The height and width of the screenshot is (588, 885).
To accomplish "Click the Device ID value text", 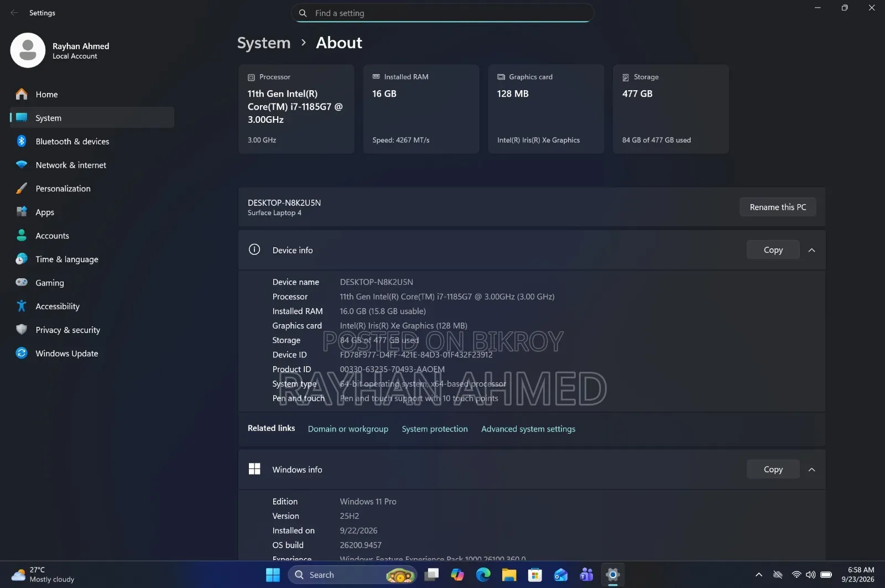I will (x=416, y=355).
